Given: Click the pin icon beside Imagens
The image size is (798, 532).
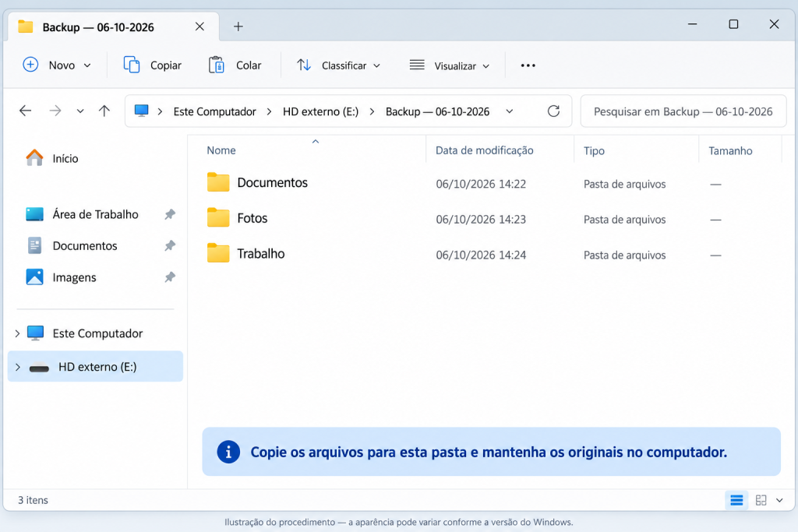Looking at the screenshot, I should point(170,277).
